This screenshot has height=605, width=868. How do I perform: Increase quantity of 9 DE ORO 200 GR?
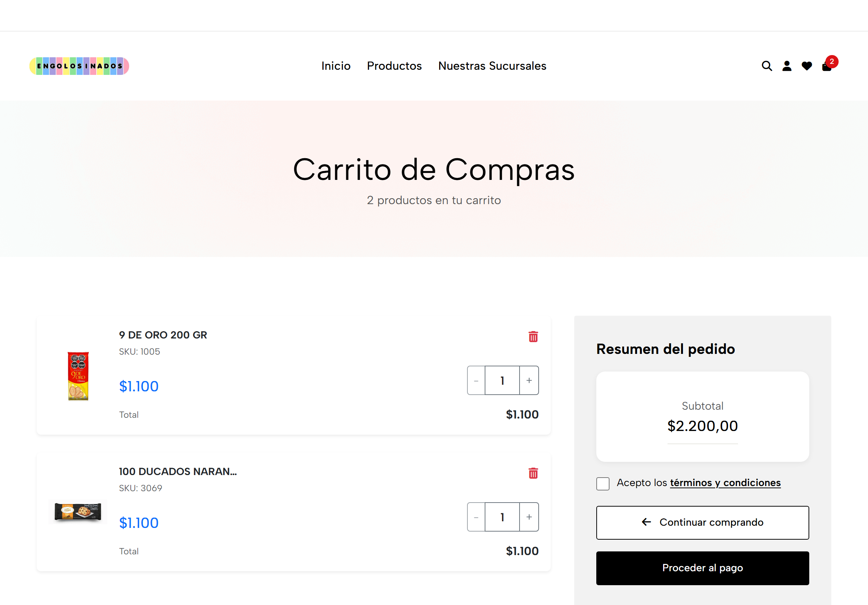528,381
